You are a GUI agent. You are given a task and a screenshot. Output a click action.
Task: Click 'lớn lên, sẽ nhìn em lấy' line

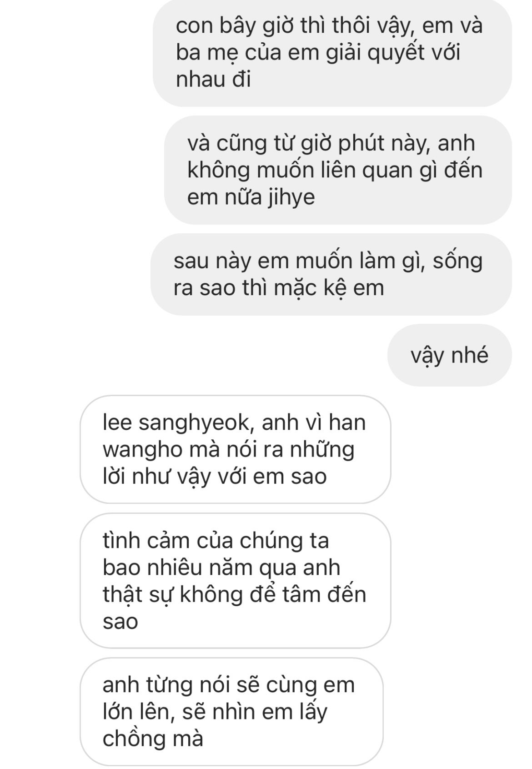click(x=215, y=712)
